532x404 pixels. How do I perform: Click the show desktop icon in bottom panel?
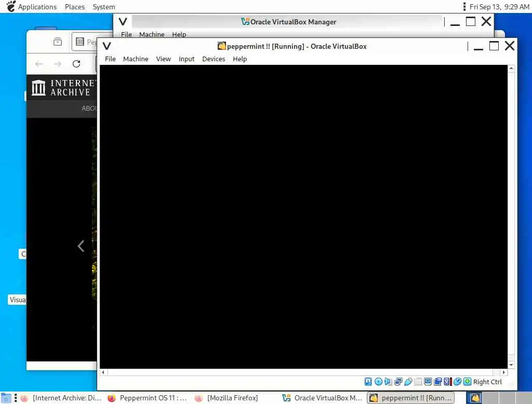(x=6, y=398)
